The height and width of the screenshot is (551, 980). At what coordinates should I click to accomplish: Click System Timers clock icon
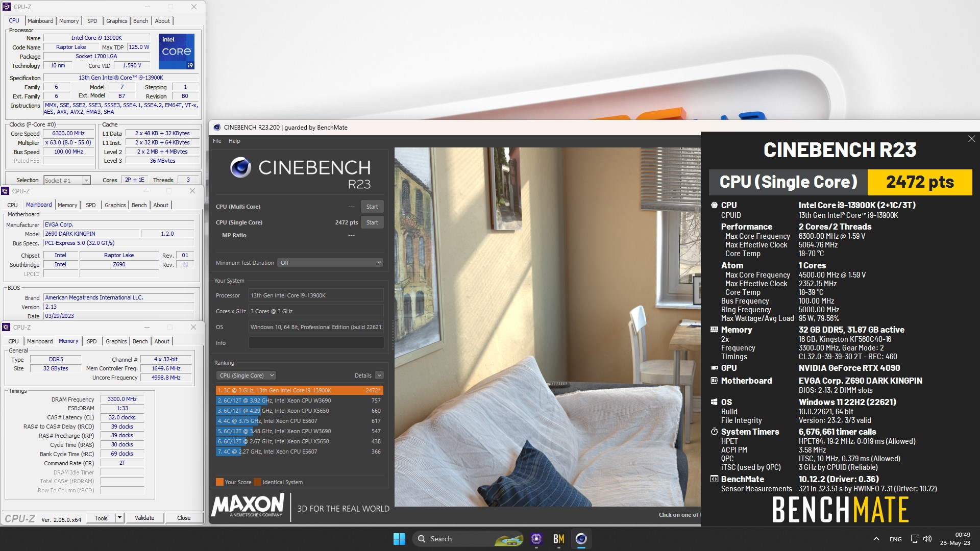[714, 432]
